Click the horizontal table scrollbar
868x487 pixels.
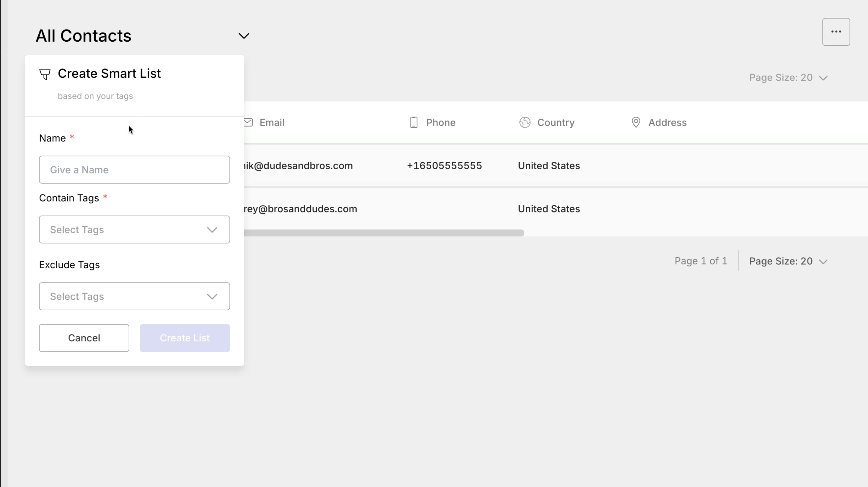coord(384,233)
